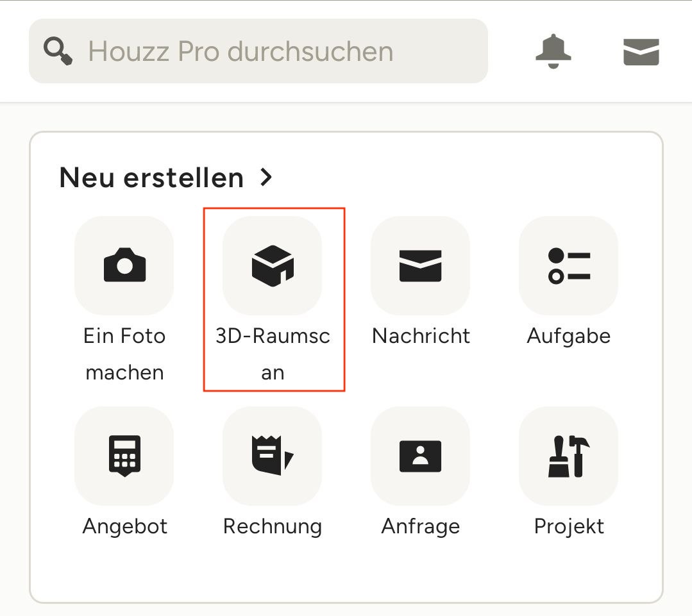The image size is (692, 616).
Task: Tap the camera icon to take photo
Action: tap(124, 265)
